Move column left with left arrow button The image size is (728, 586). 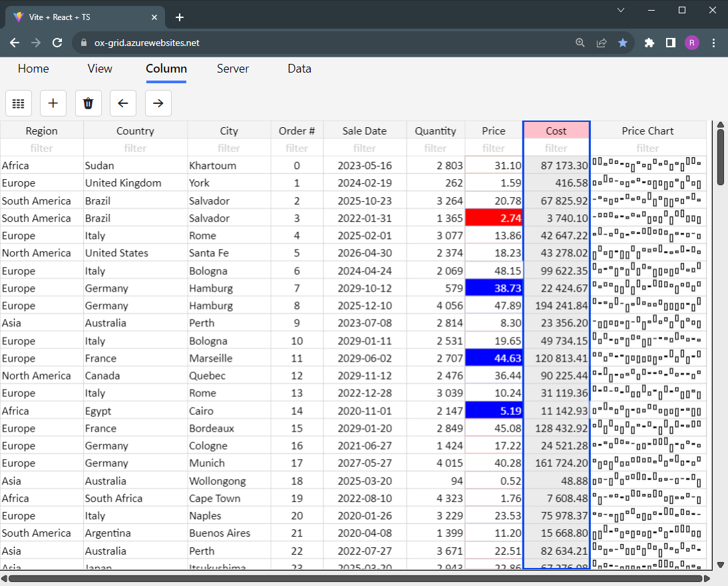[x=122, y=103]
